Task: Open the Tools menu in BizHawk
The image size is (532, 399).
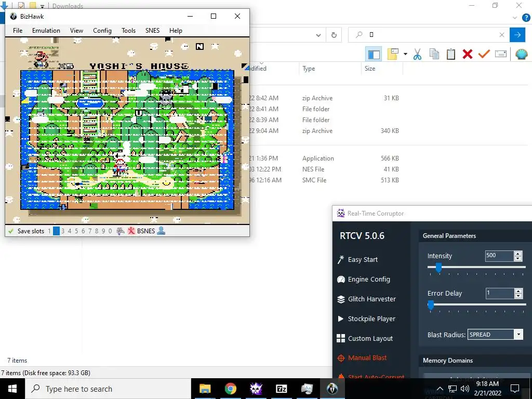Action: (129, 31)
